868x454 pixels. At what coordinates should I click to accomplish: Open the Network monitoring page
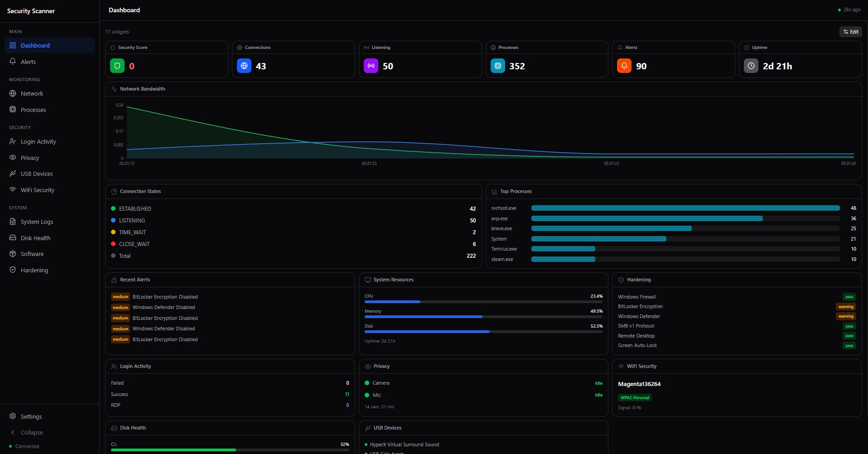coord(32,94)
